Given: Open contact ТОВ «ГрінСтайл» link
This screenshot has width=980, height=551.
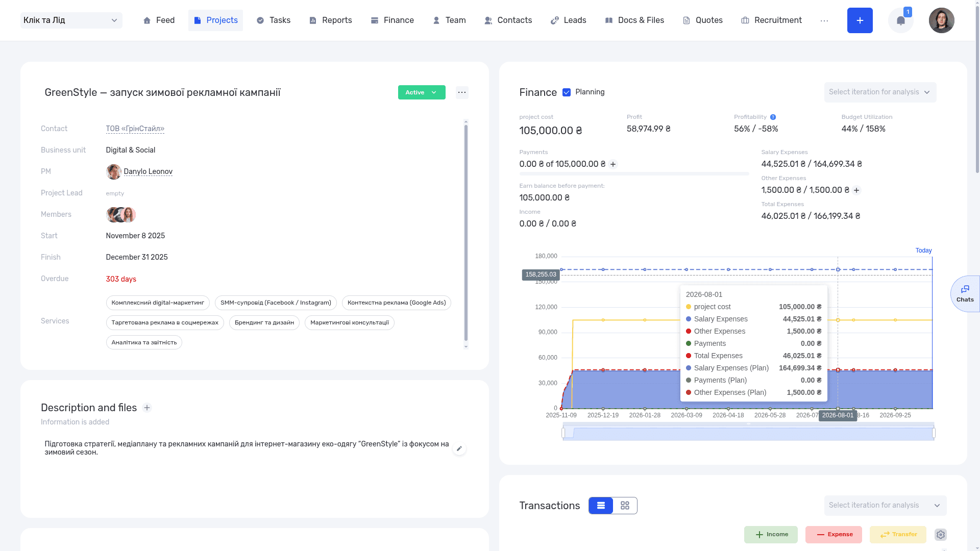Looking at the screenshot, I should 135,129.
